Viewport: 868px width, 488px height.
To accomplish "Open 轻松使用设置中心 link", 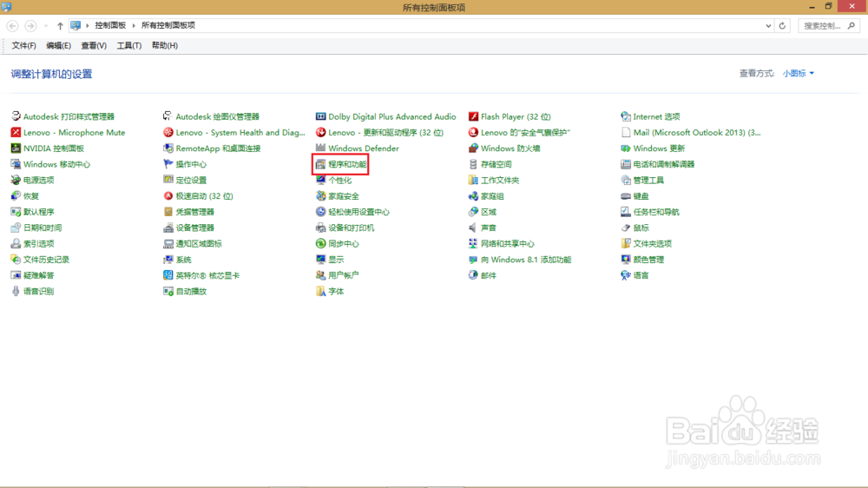I will 359,212.
